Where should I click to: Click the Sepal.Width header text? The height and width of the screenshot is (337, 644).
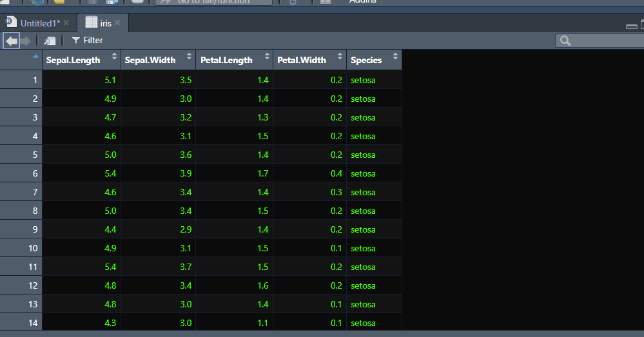tap(150, 61)
